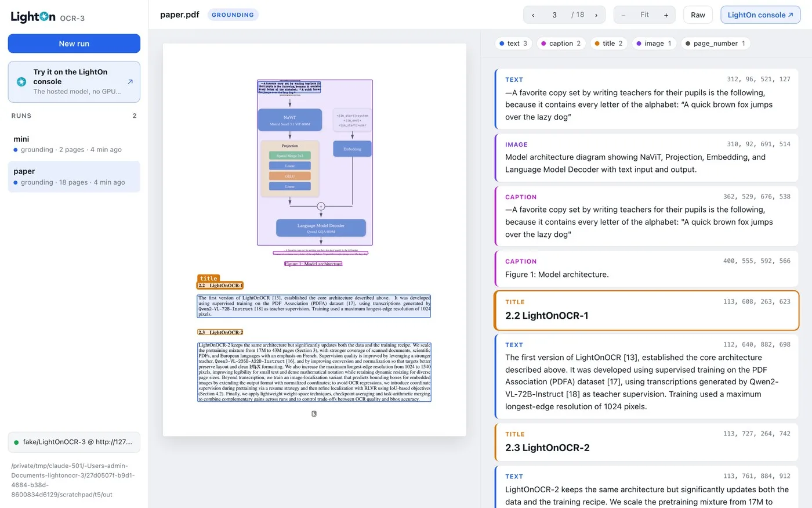The width and height of the screenshot is (812, 508).
Task: Click the Fit zoom label
Action: (644, 15)
